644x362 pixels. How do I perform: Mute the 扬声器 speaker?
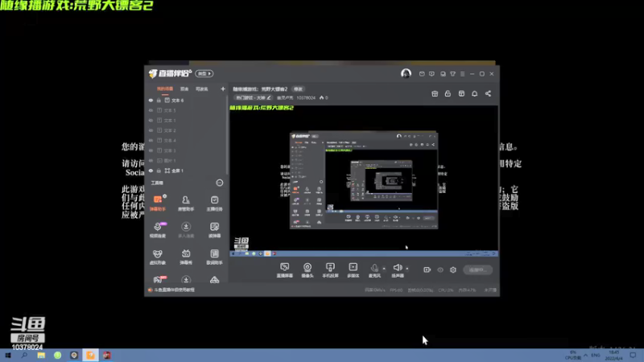[398, 270]
